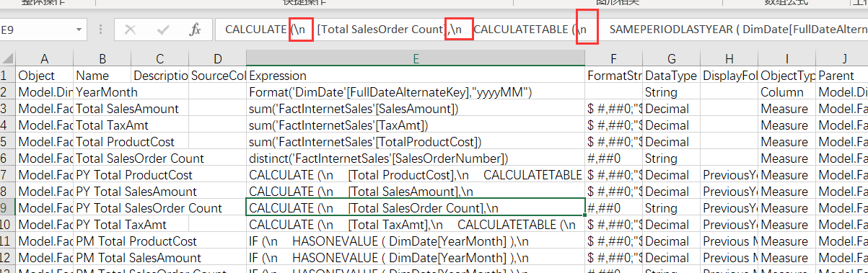Click the Format('DimDate'...) expression cell
This screenshot has width=868, height=273.
coord(416,92)
